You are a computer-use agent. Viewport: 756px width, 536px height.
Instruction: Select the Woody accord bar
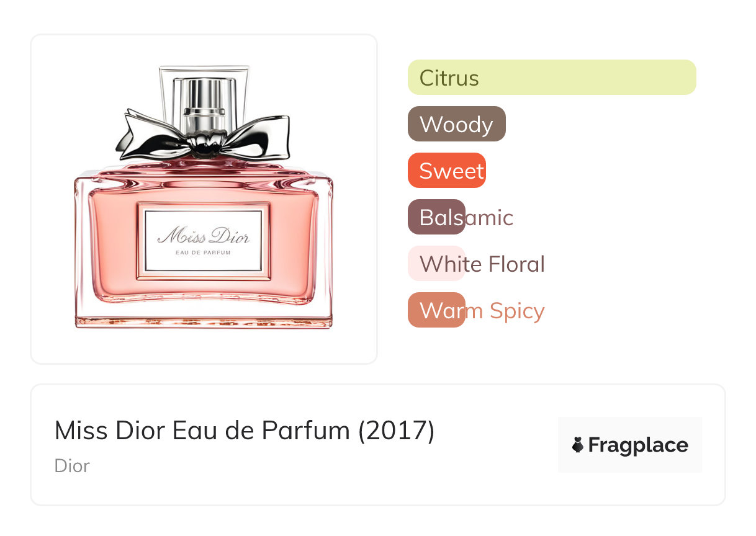[x=457, y=124]
